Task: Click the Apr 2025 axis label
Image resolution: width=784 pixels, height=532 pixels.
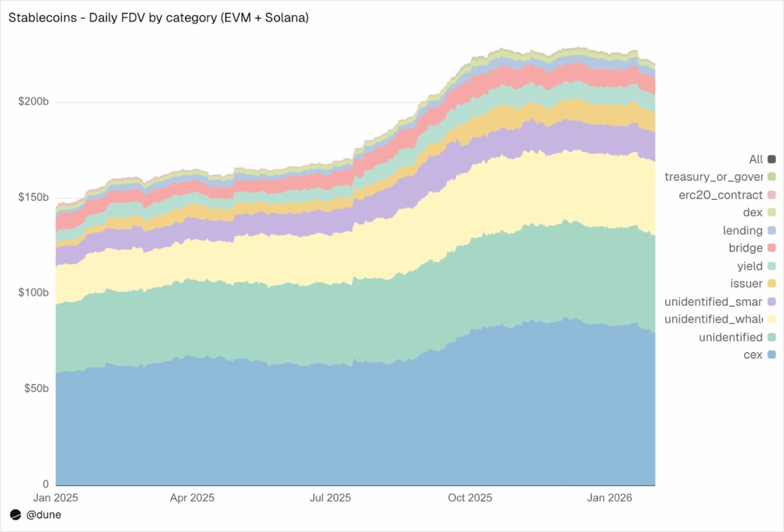Action: [x=192, y=498]
